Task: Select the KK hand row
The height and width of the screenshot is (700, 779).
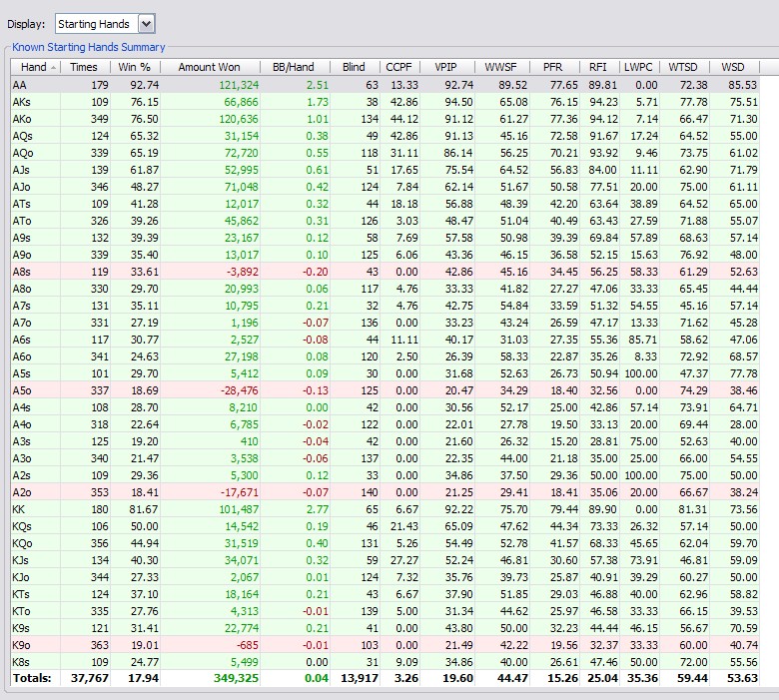Action: (386, 509)
